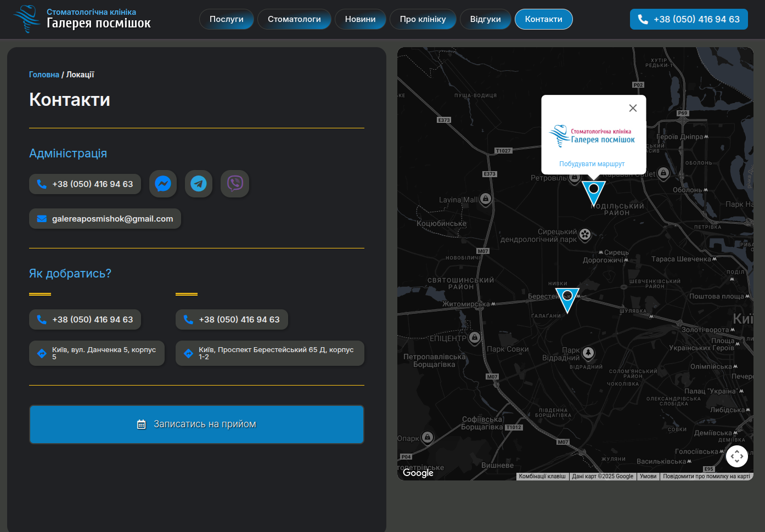
Task: Go to Стоматологи page
Action: coord(294,19)
